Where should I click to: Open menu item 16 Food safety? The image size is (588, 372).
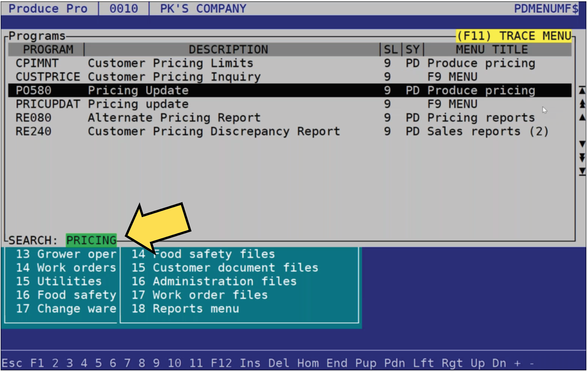click(66, 295)
